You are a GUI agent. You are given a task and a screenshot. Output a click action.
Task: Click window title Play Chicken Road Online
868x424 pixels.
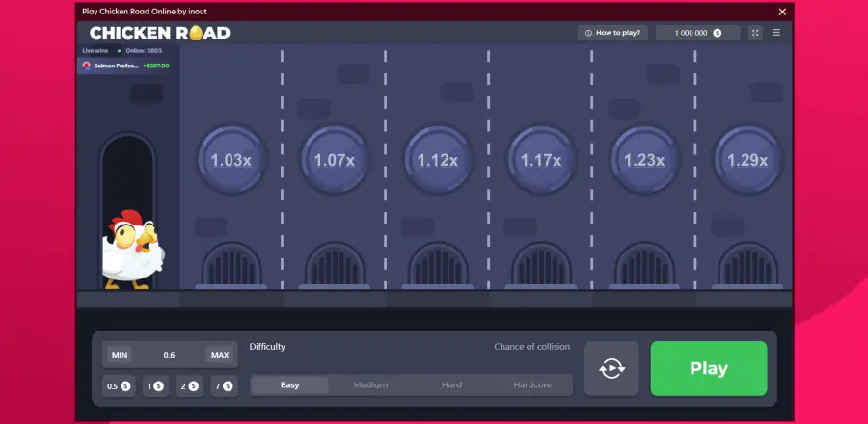145,11
